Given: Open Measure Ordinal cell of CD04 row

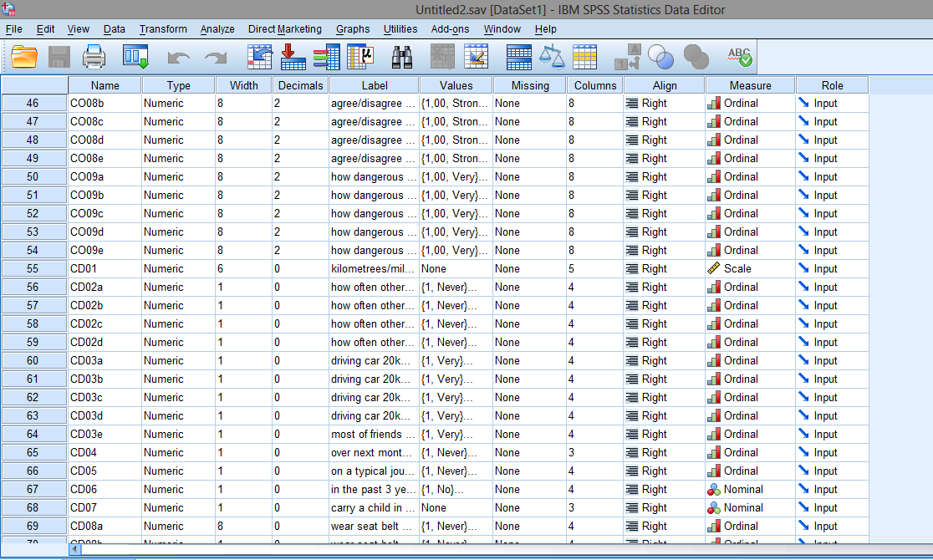Looking at the screenshot, I should 750,452.
